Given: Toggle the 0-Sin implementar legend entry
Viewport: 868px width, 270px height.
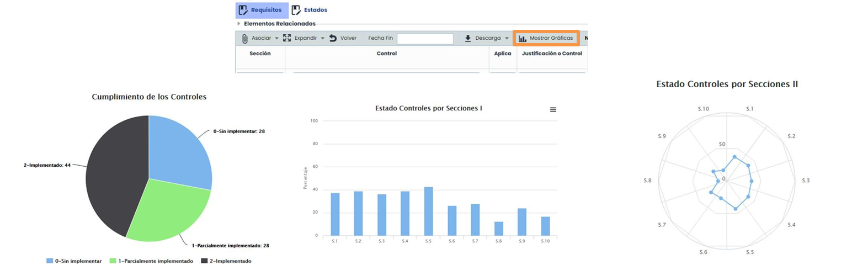Looking at the screenshot, I should pyautogui.click(x=74, y=261).
